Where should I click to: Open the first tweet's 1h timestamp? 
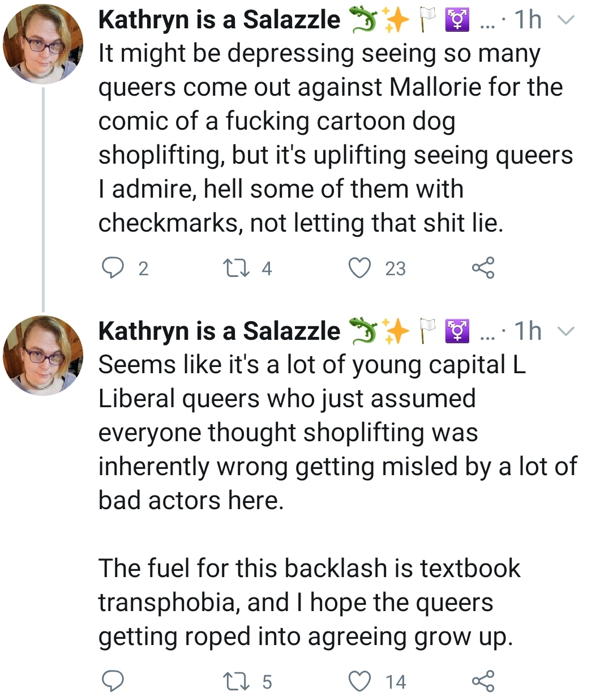coord(527,20)
